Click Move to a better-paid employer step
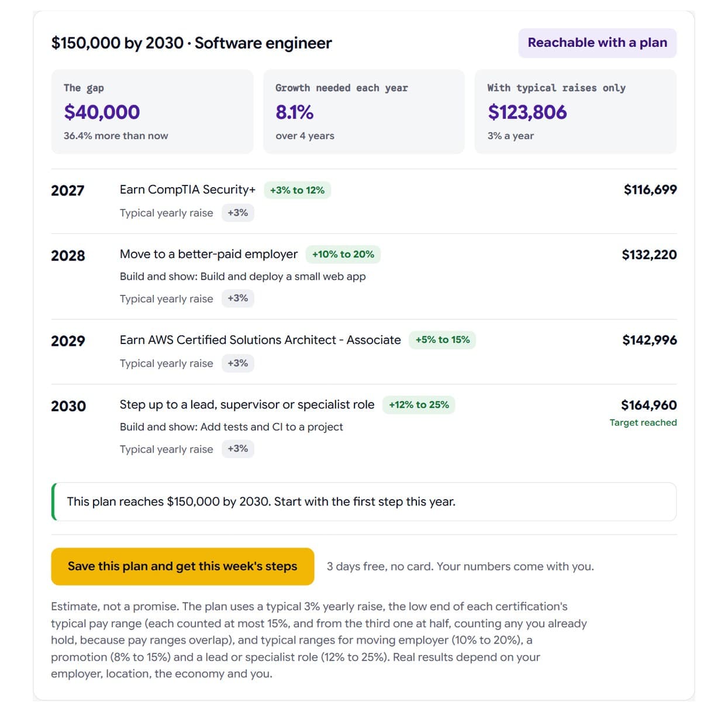Image resolution: width=728 pixels, height=712 pixels. coord(209,254)
